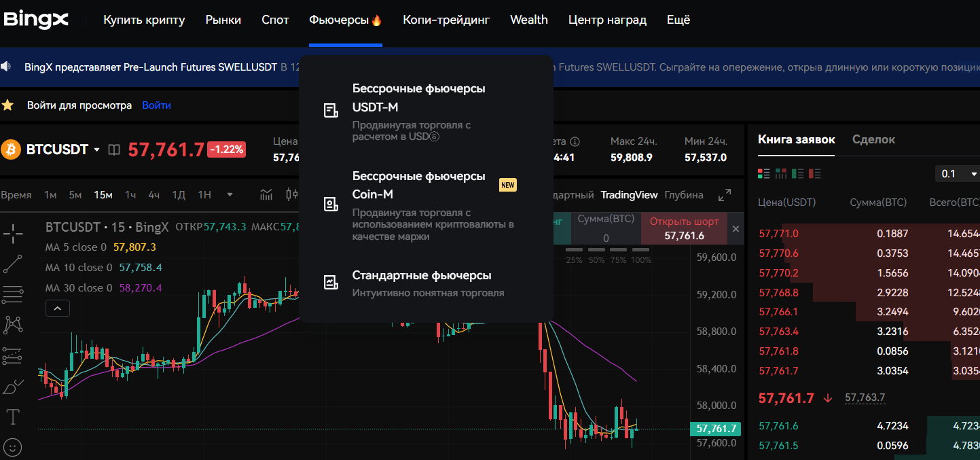The height and width of the screenshot is (460, 980).
Task: Show only buy orders in order book
Action: coord(797,174)
